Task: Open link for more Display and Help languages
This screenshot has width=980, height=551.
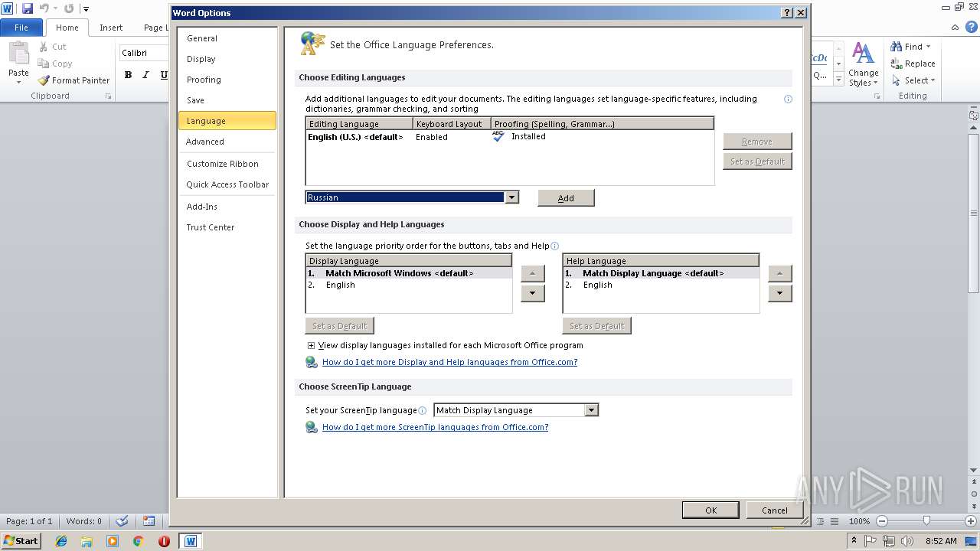Action: [x=449, y=362]
